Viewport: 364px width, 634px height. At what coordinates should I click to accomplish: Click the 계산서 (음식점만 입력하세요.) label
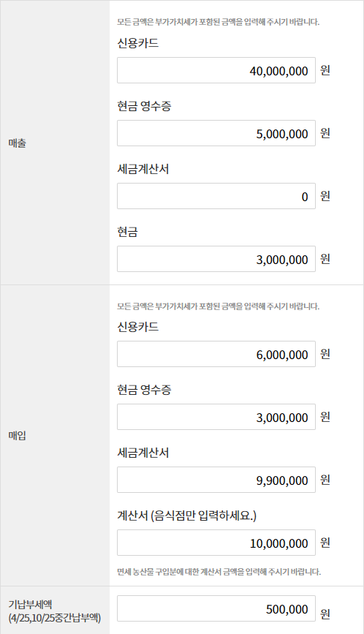pyautogui.click(x=186, y=516)
